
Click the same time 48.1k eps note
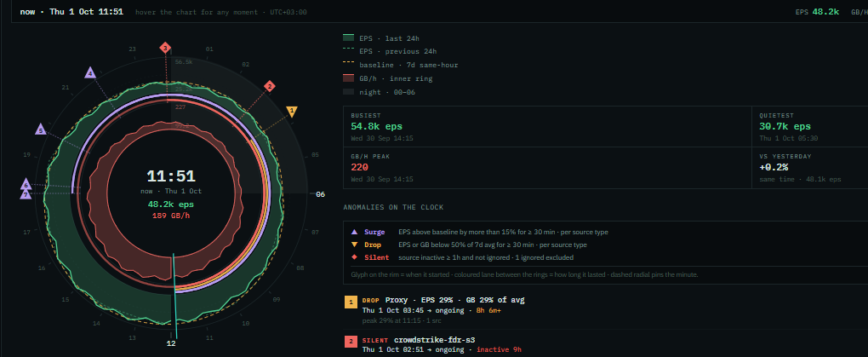click(800, 180)
